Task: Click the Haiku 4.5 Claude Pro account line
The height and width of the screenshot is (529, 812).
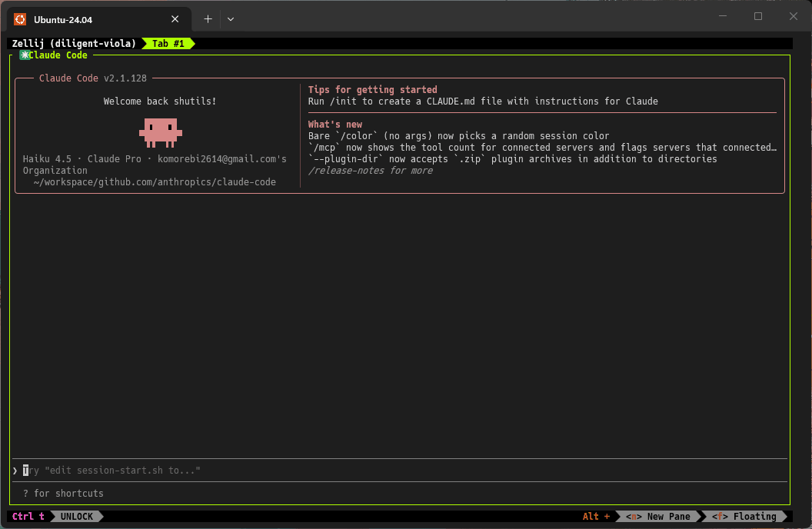Action: point(155,159)
